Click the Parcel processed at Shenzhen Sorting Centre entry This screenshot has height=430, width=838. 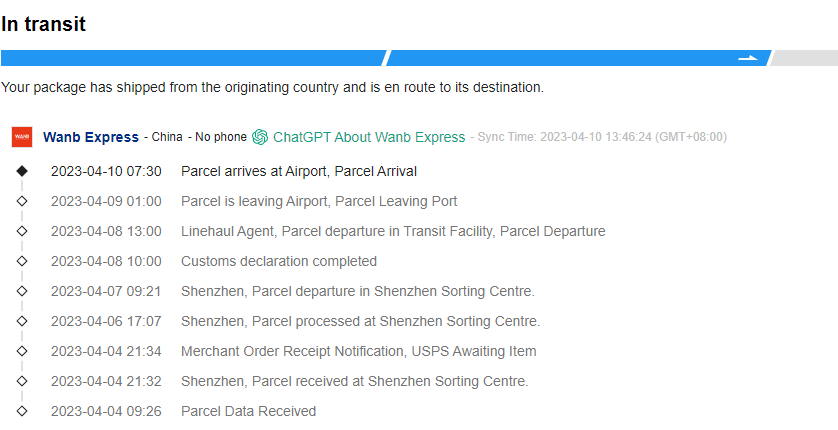coord(360,321)
